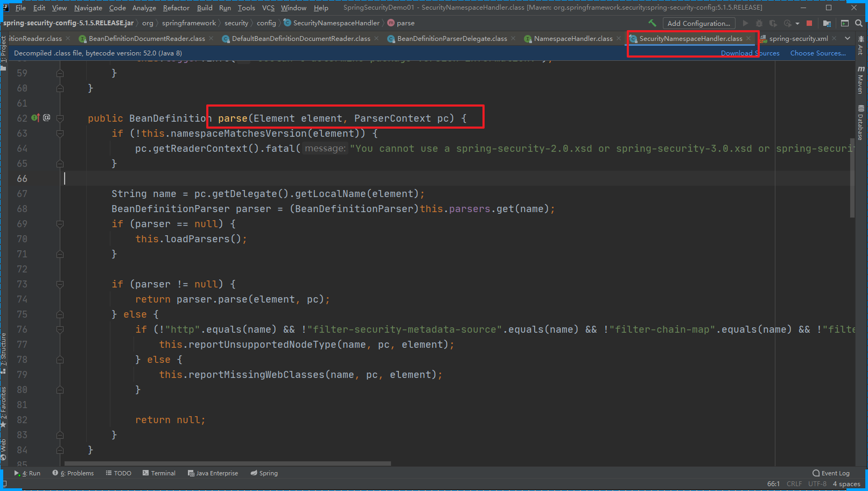Collapse the parse method fold at line 62
The image size is (868, 491).
(60, 118)
